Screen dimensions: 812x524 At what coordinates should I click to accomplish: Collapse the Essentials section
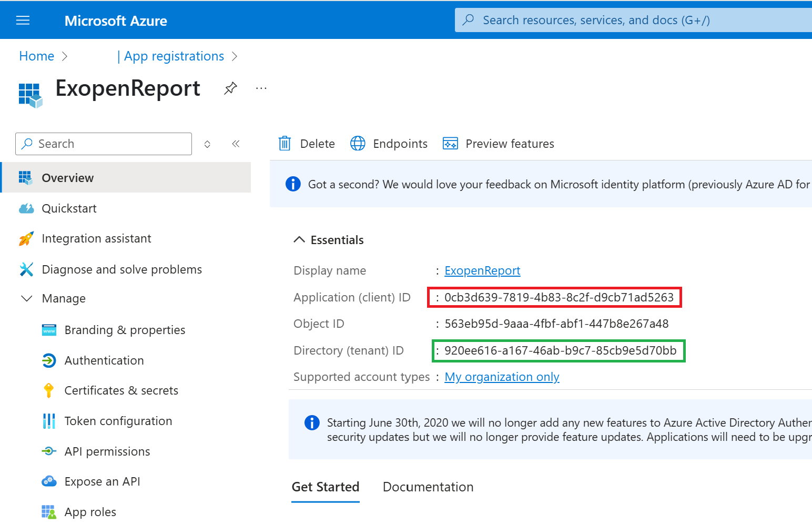299,240
